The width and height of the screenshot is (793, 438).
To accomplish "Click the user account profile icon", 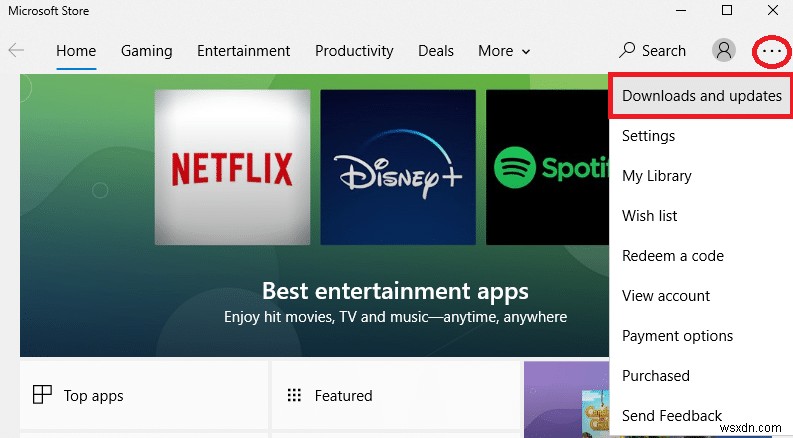I will pyautogui.click(x=724, y=51).
